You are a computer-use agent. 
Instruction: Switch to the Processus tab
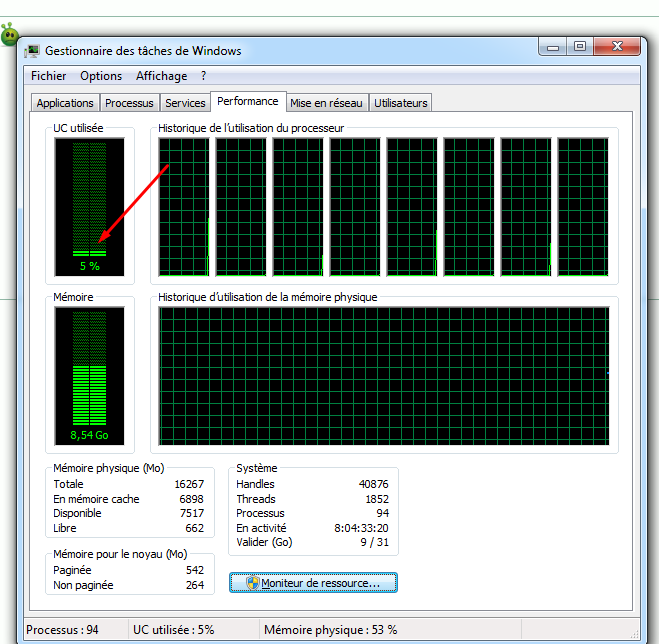pos(129,103)
